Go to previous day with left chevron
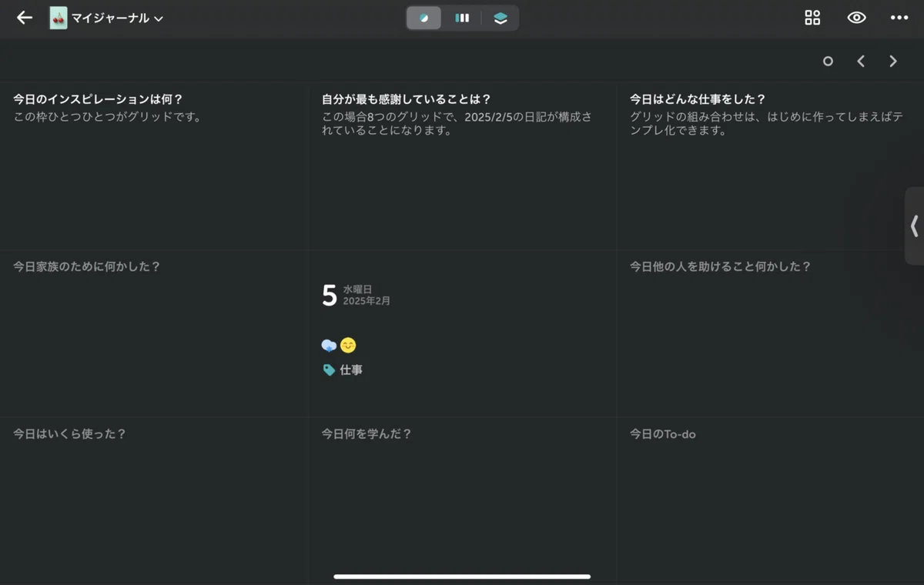Screen dimensions: 924x585 pos(861,61)
